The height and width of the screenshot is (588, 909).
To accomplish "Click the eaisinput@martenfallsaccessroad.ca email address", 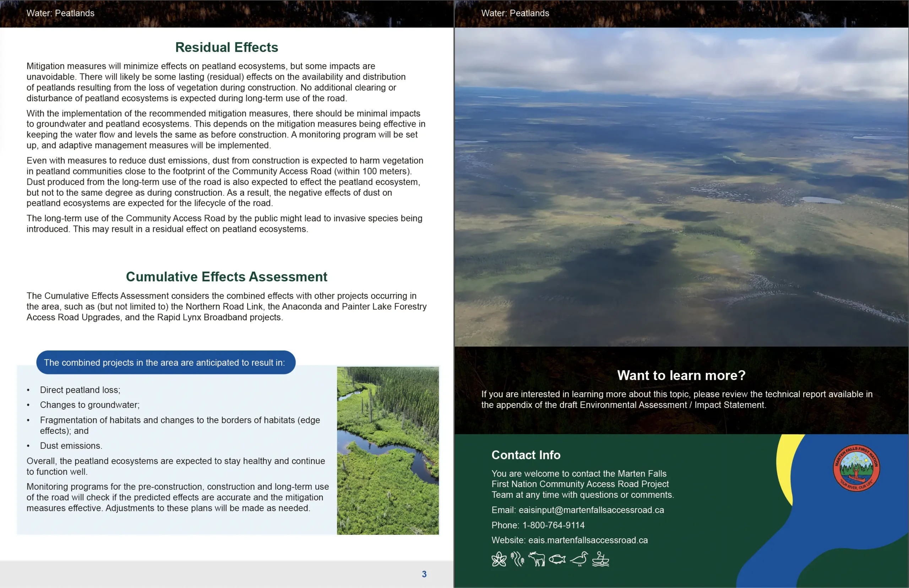I will (591, 510).
